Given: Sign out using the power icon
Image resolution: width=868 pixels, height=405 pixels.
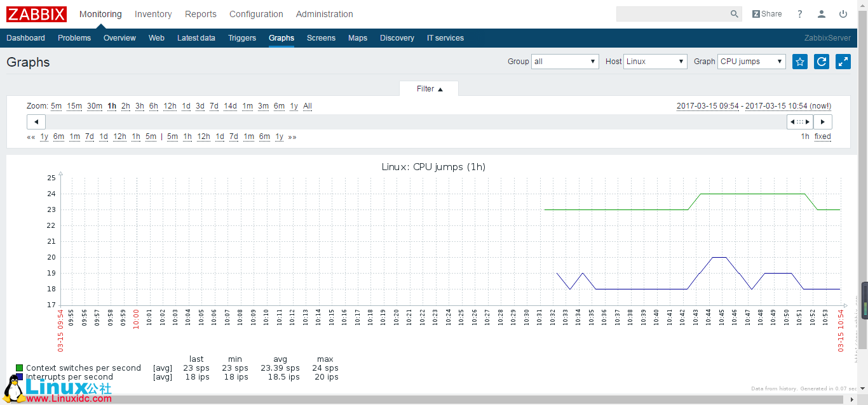Looking at the screenshot, I should pos(843,13).
